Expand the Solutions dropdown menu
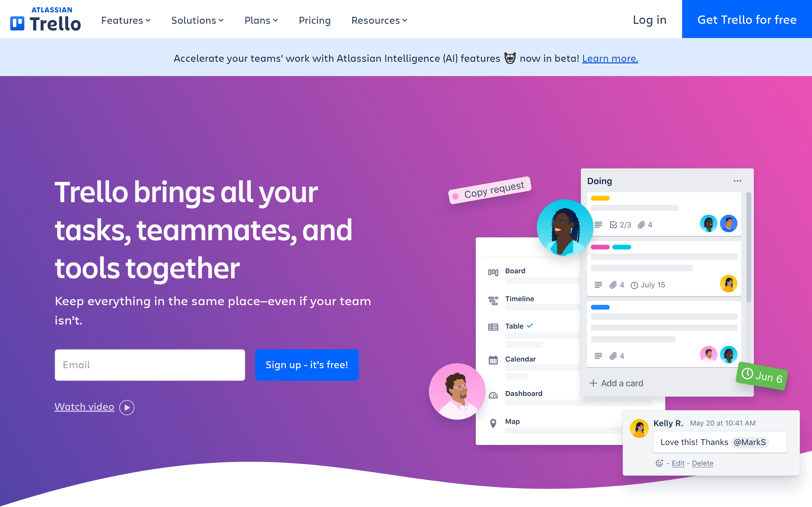Image resolution: width=812 pixels, height=507 pixels. [x=198, y=19]
